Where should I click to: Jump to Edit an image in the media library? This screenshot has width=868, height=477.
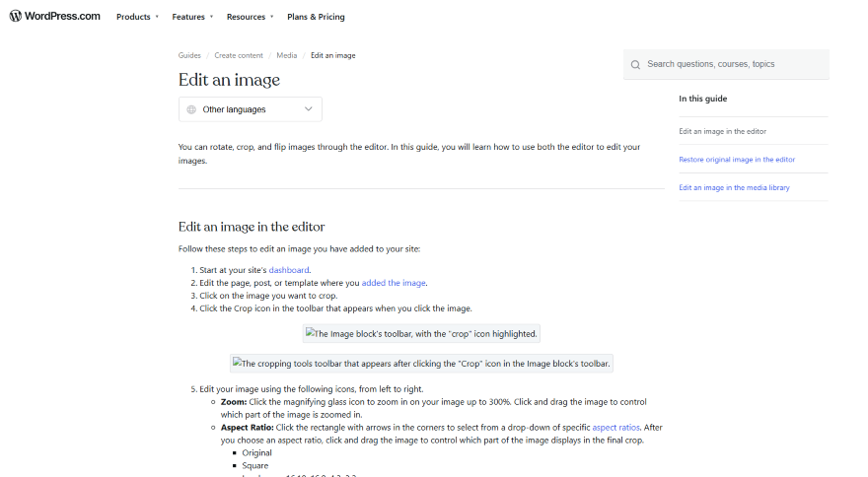734,187
